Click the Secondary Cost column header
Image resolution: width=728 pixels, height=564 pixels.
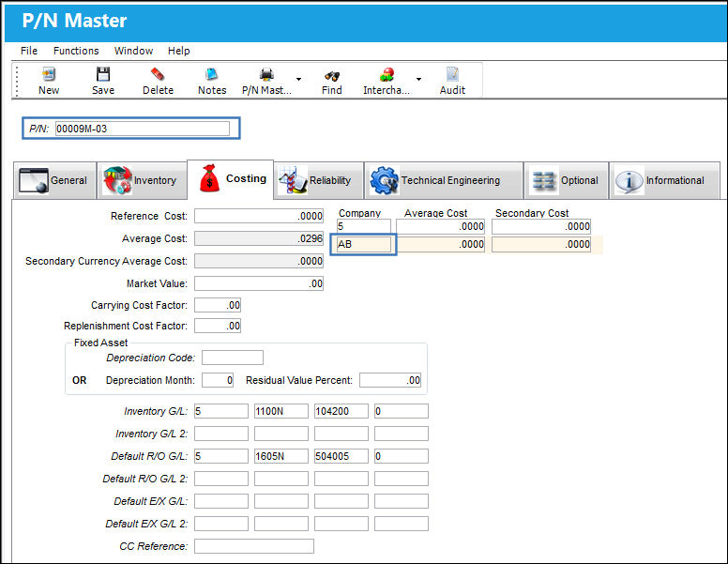click(x=532, y=213)
